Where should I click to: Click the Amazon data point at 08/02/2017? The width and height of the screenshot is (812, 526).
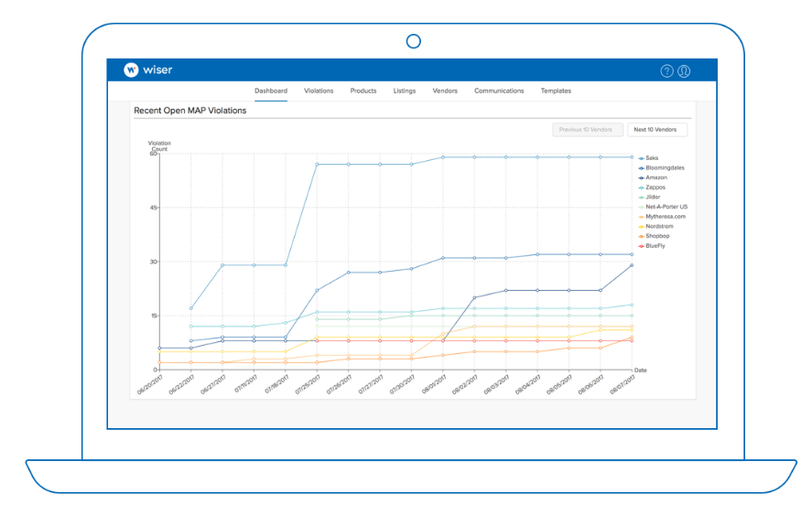point(474,297)
